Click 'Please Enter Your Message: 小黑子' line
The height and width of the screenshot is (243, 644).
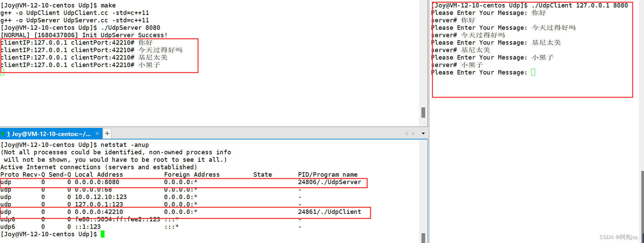coord(492,58)
